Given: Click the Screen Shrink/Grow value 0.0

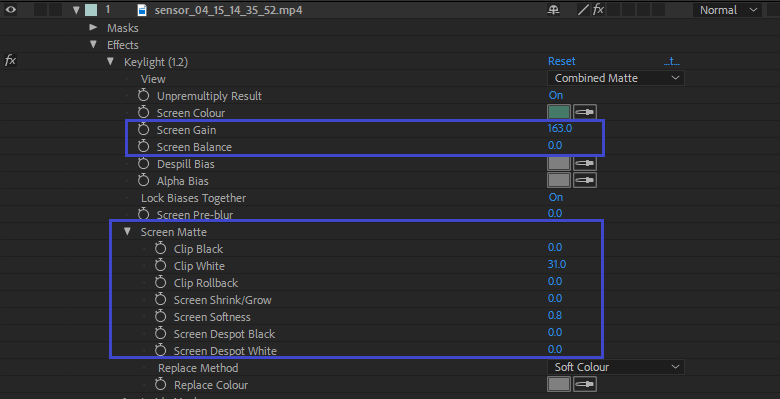Looking at the screenshot, I should click(555, 298).
